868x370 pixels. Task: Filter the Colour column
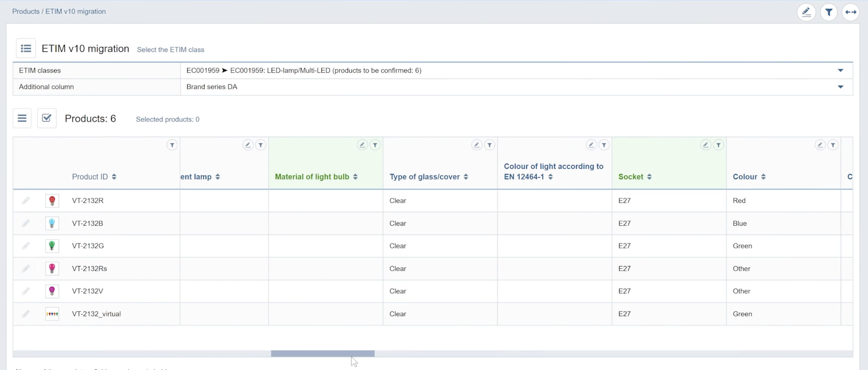[833, 145]
